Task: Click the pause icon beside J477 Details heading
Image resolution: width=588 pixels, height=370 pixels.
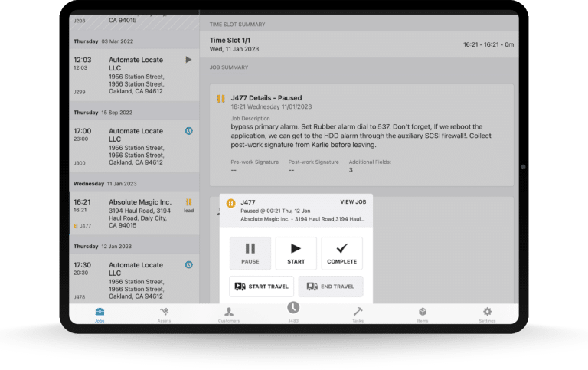Action: point(220,99)
